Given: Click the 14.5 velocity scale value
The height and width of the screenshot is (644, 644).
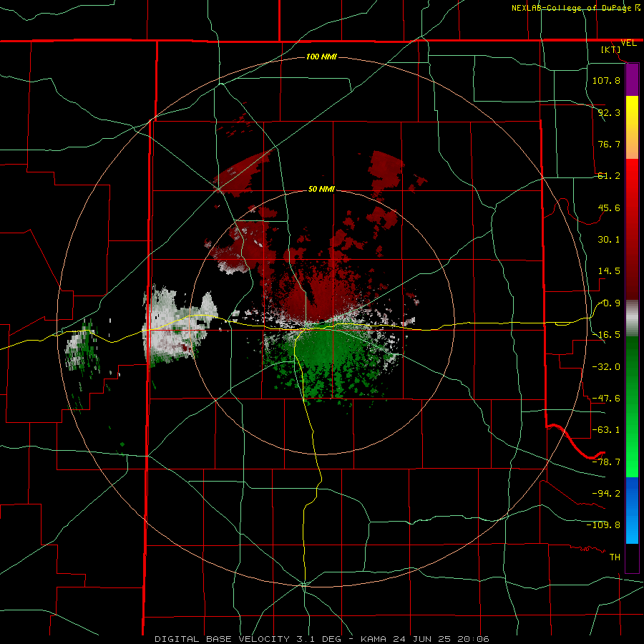Looking at the screenshot, I should (x=609, y=271).
